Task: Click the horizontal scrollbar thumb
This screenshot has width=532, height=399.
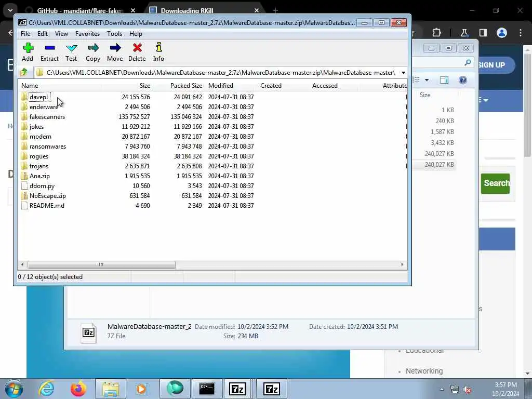Action: (x=101, y=264)
